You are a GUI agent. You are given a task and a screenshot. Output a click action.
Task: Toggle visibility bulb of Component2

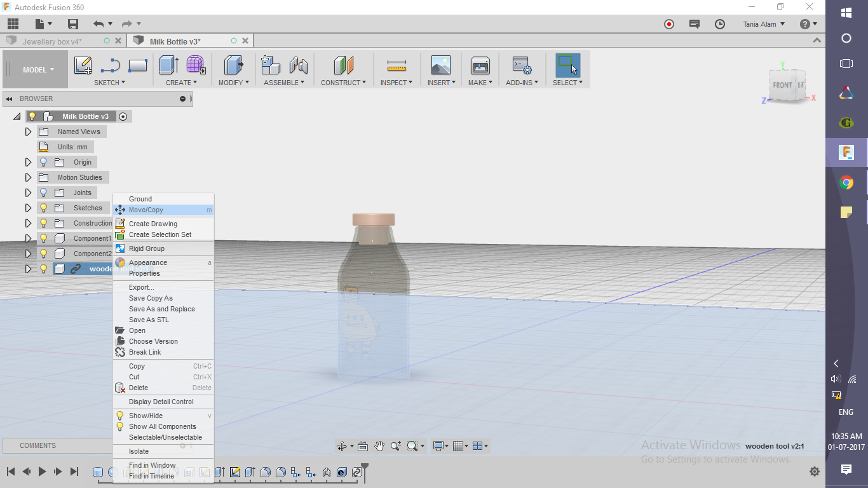click(x=44, y=254)
